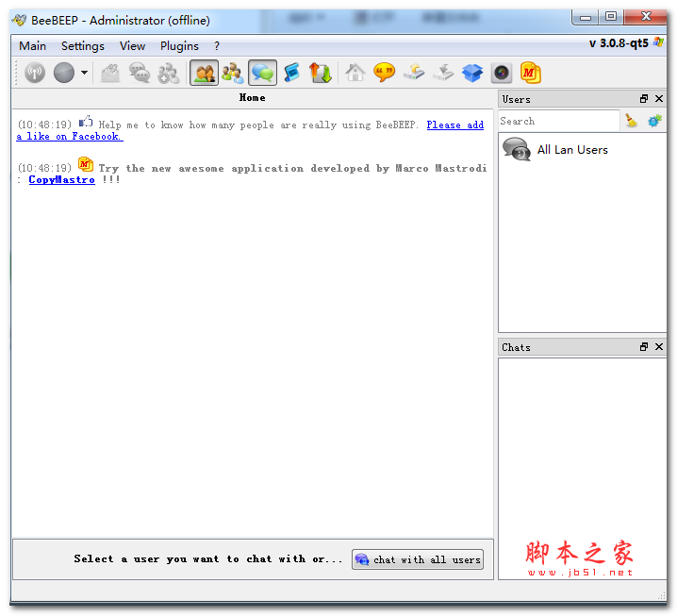Image resolution: width=677 pixels, height=616 pixels.
Task: Open the status dropdown arrow in toolbar
Action: pyautogui.click(x=84, y=72)
